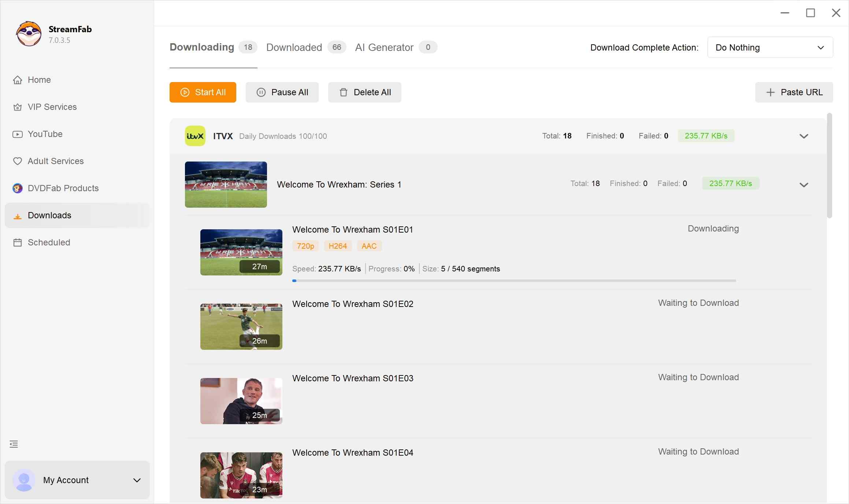Expand the My Account chevron
The image size is (849, 504).
point(137,480)
